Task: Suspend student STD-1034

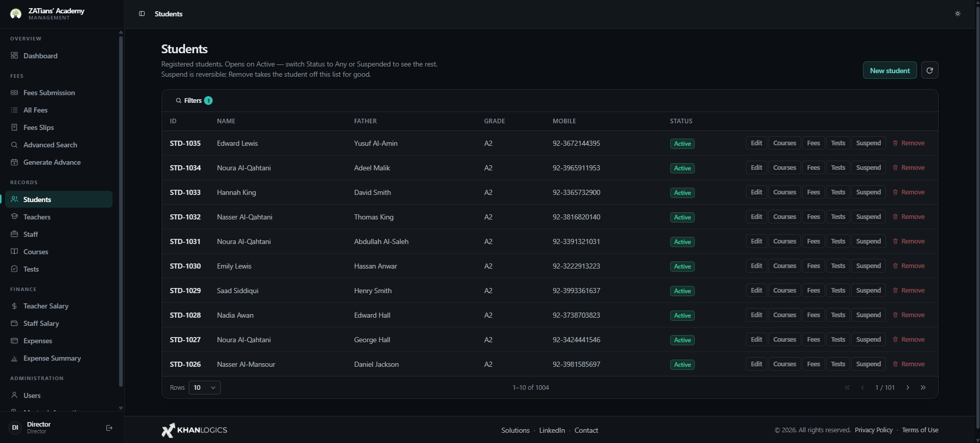Action: (x=868, y=168)
